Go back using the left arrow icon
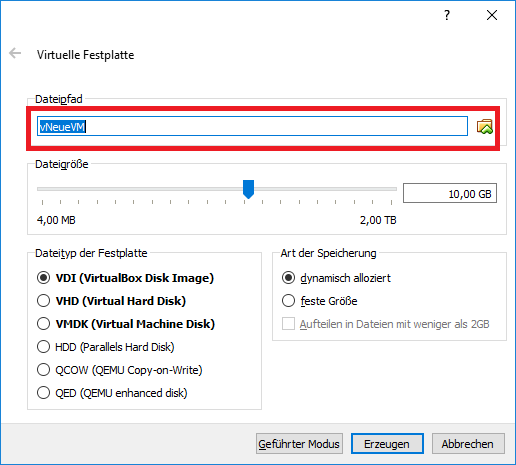516x465 pixels. (x=15, y=53)
